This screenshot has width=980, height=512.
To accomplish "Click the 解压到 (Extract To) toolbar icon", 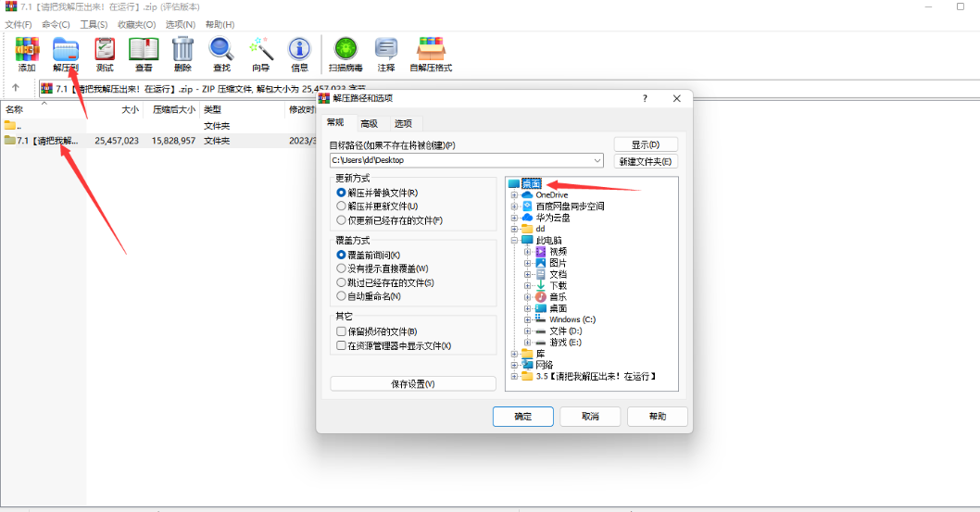I will click(66, 55).
